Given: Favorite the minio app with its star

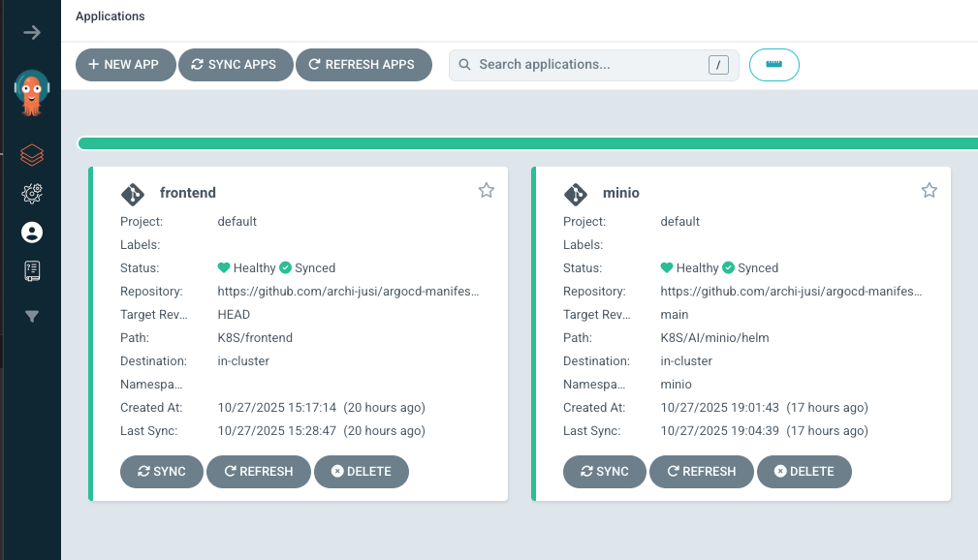Looking at the screenshot, I should pyautogui.click(x=929, y=191).
